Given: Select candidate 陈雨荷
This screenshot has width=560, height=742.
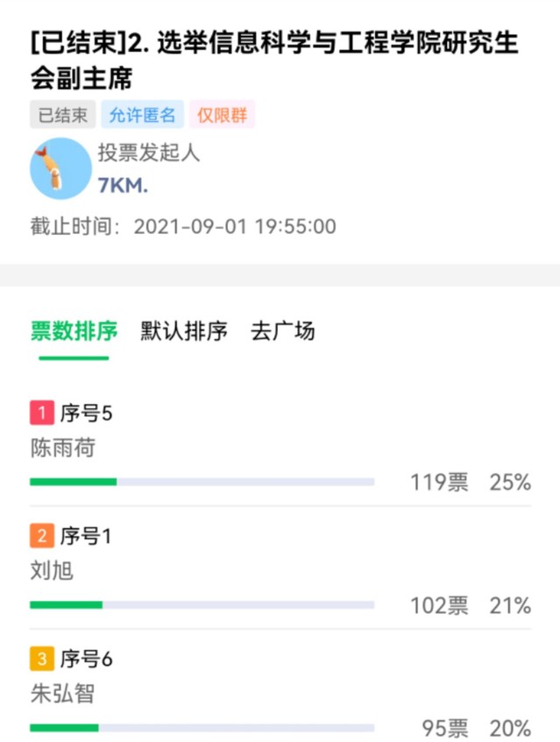Looking at the screenshot, I should click(x=62, y=449).
